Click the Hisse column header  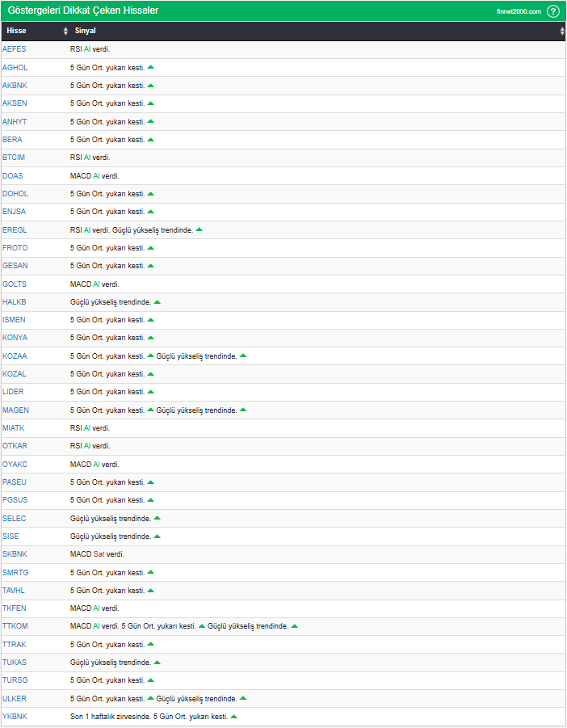point(17,31)
